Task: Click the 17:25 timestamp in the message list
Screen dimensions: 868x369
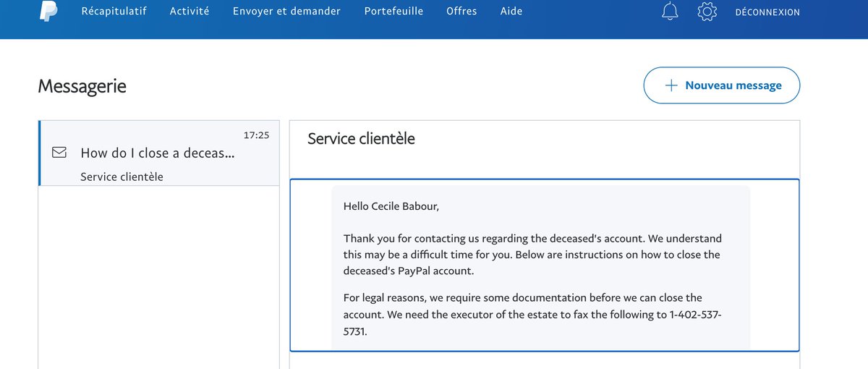Action: (x=256, y=135)
